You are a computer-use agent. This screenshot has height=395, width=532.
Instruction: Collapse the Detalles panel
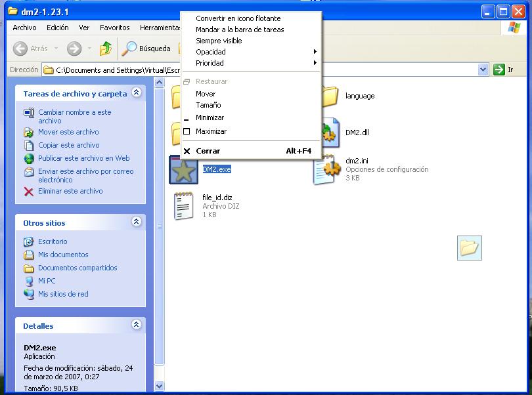(137, 325)
